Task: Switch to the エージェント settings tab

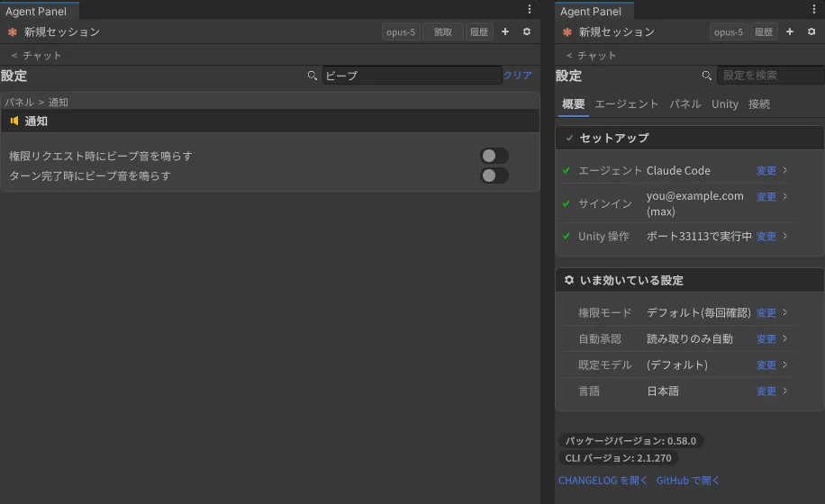Action: [627, 104]
